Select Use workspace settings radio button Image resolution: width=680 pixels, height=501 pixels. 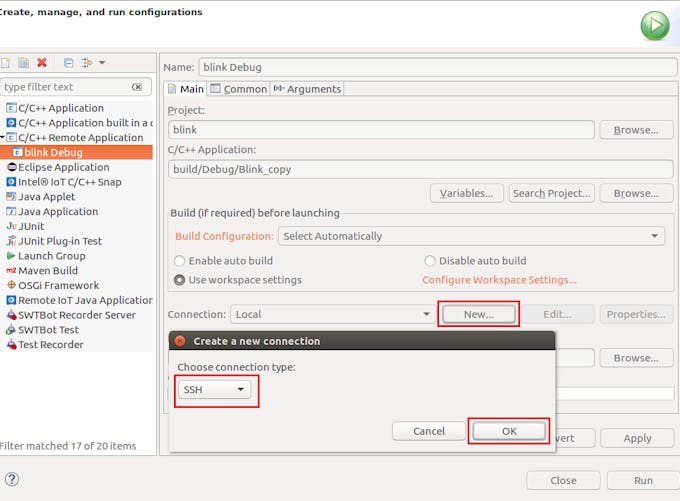click(180, 280)
